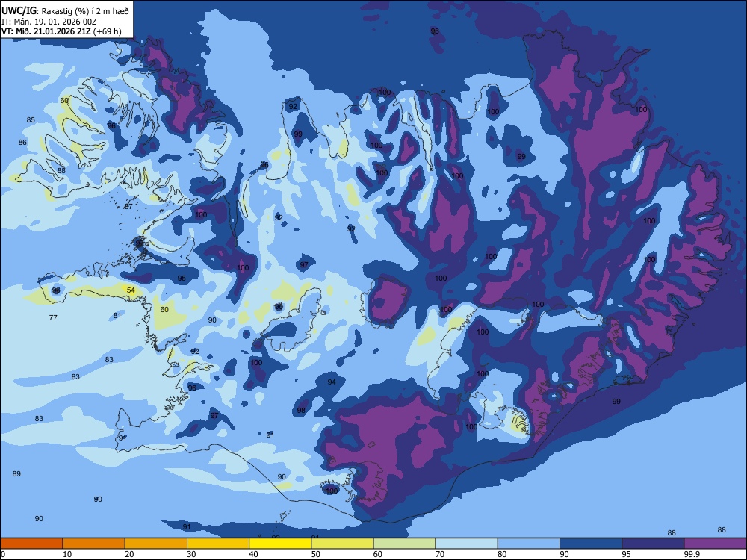The image size is (747, 560).
Task: Click the legend scale label '50'
Action: coord(315,554)
